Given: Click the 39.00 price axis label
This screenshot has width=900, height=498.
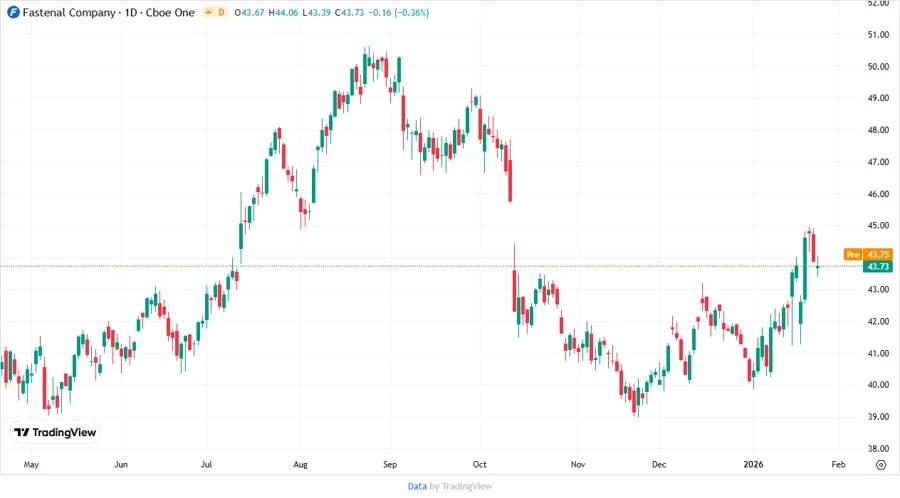Looking at the screenshot, I should (x=878, y=417).
